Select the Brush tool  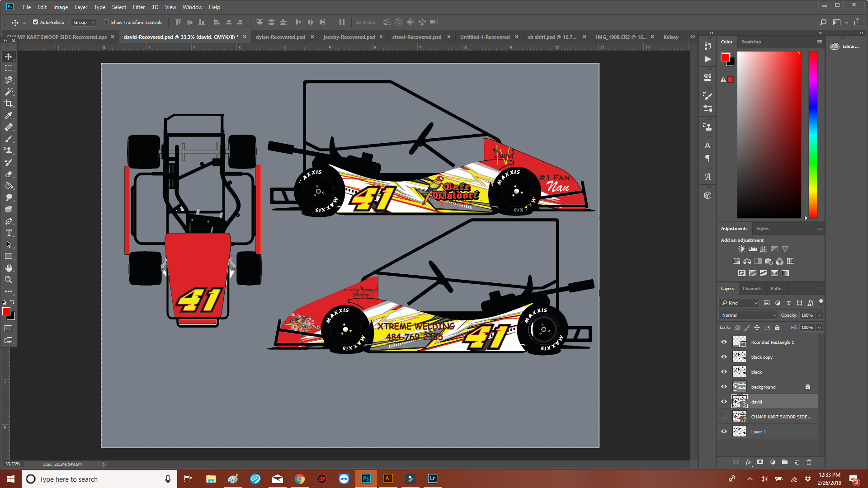9,139
